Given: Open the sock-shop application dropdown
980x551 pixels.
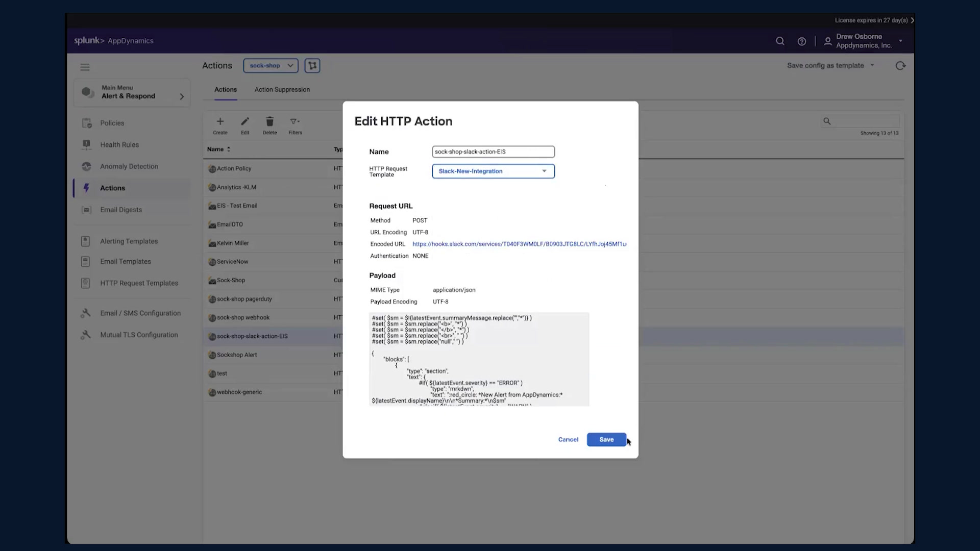Looking at the screenshot, I should point(271,65).
